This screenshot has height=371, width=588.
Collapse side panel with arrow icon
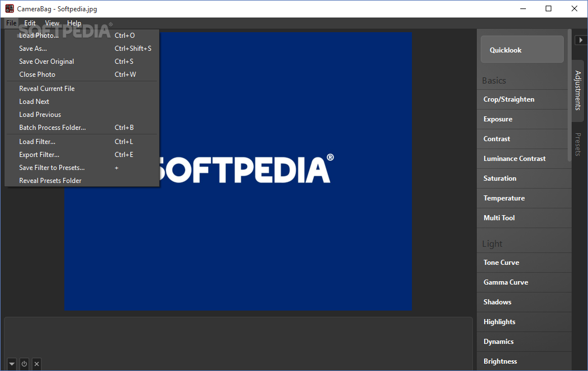coord(581,40)
